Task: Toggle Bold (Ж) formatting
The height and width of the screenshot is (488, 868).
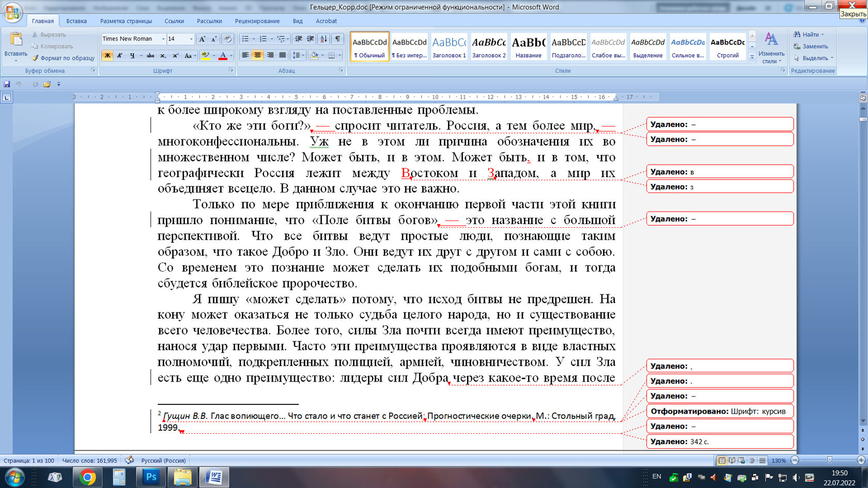Action: click(x=107, y=55)
